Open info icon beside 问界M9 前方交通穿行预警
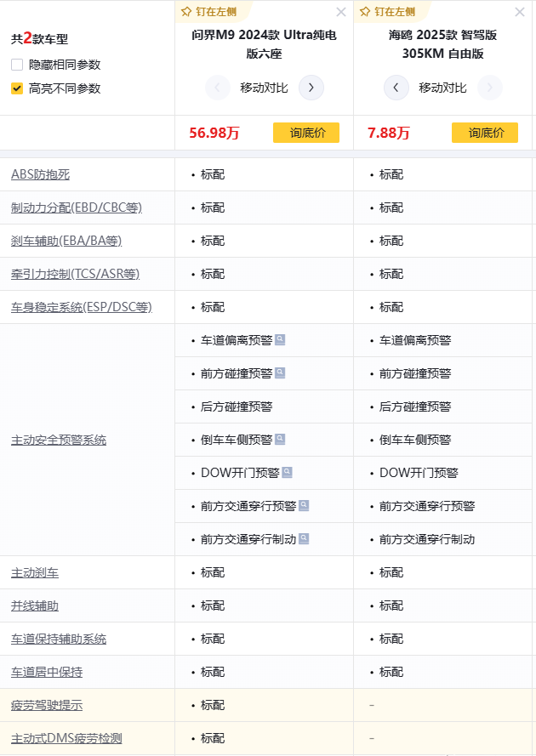 click(x=304, y=506)
